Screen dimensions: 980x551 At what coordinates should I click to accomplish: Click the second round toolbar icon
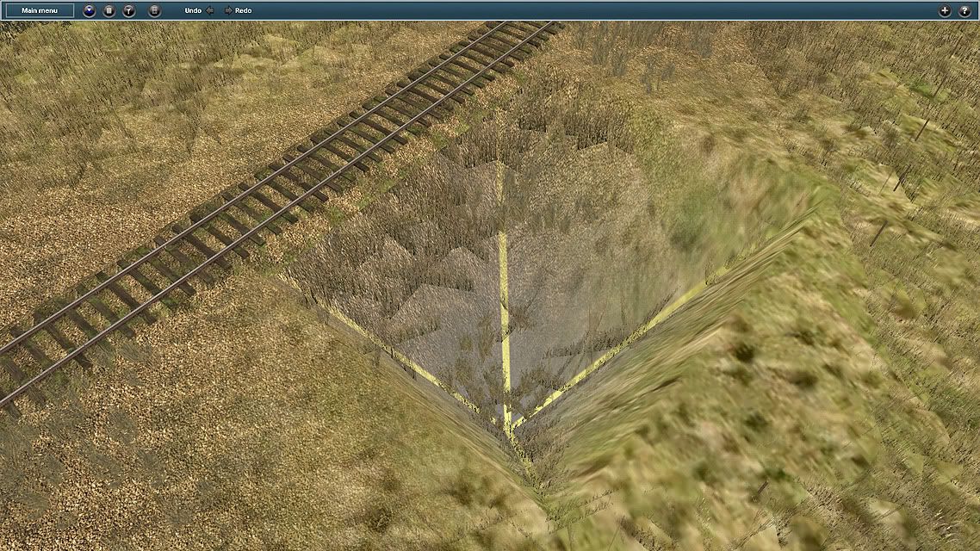(x=109, y=10)
